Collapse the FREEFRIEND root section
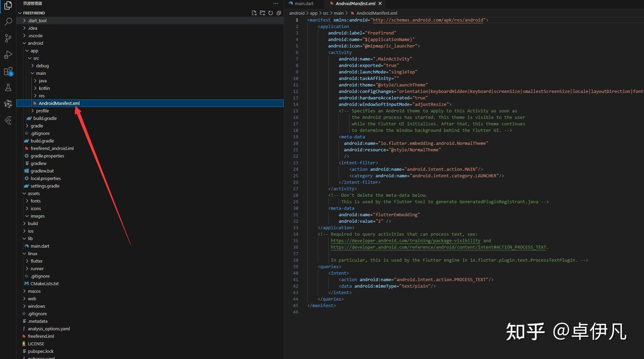Viewport: 644px width, 359px height. 150,13
